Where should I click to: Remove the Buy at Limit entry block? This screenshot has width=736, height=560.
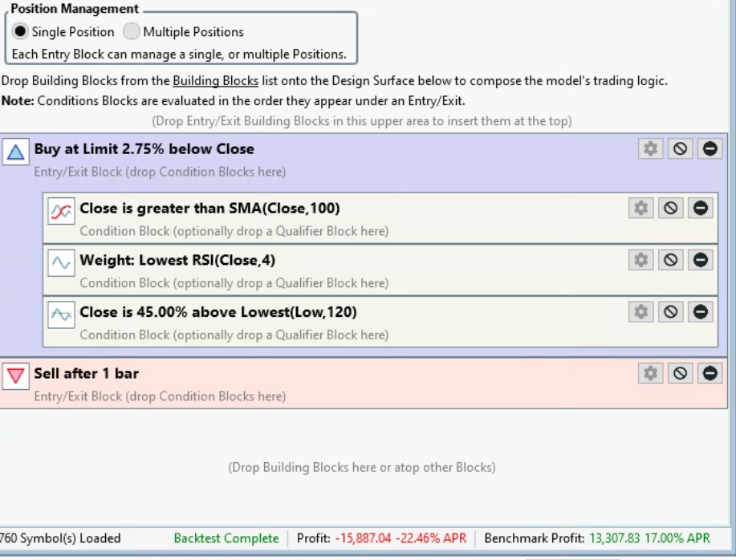710,148
